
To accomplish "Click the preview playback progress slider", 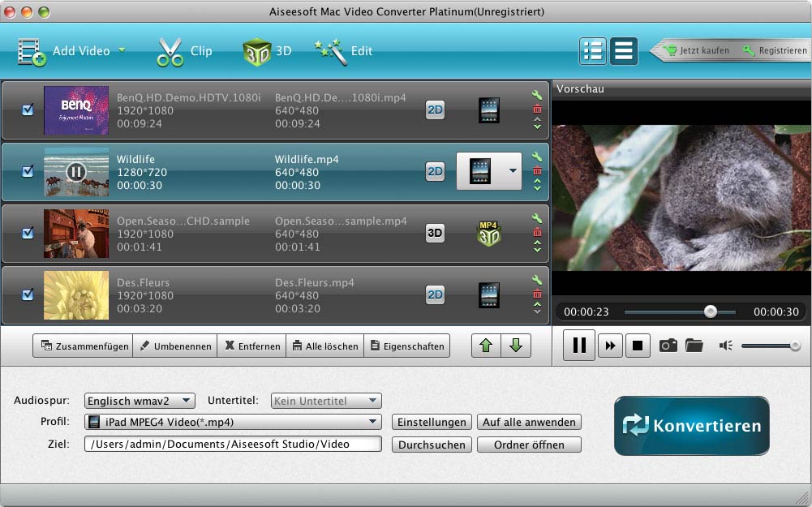I will pos(680,312).
